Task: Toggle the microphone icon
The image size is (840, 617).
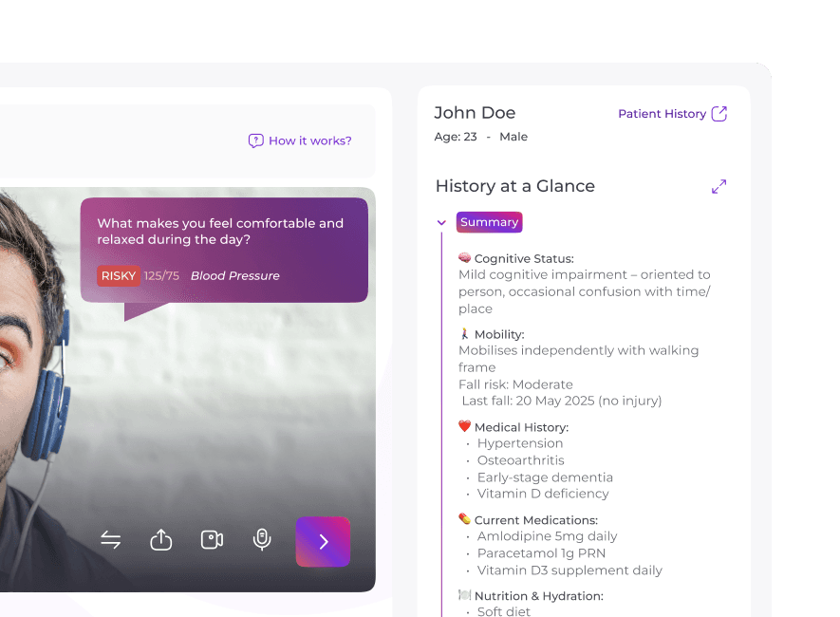Action: click(x=262, y=540)
